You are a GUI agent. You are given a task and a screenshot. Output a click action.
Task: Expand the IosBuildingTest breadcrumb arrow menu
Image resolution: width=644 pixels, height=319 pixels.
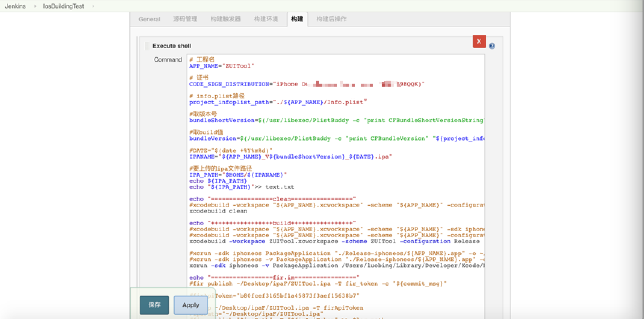93,6
